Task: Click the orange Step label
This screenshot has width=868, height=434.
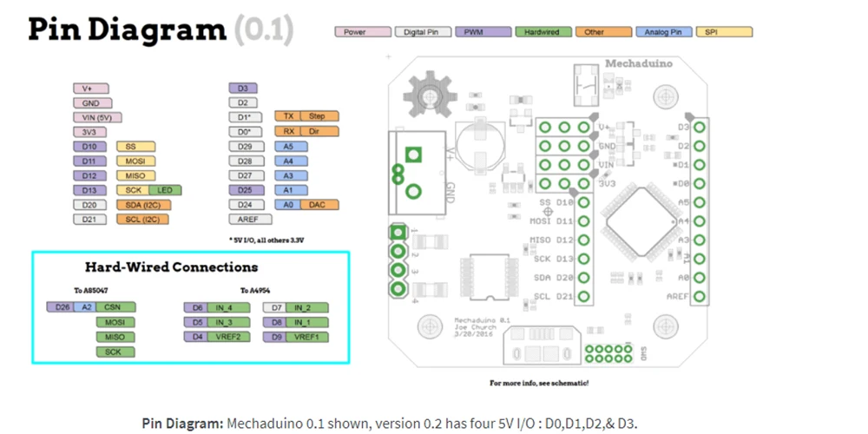Action: coord(319,116)
